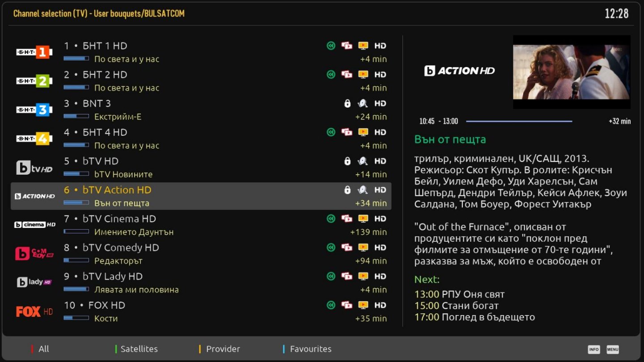Show the Favourites tab
This screenshot has height=362, width=644.
coord(310,349)
